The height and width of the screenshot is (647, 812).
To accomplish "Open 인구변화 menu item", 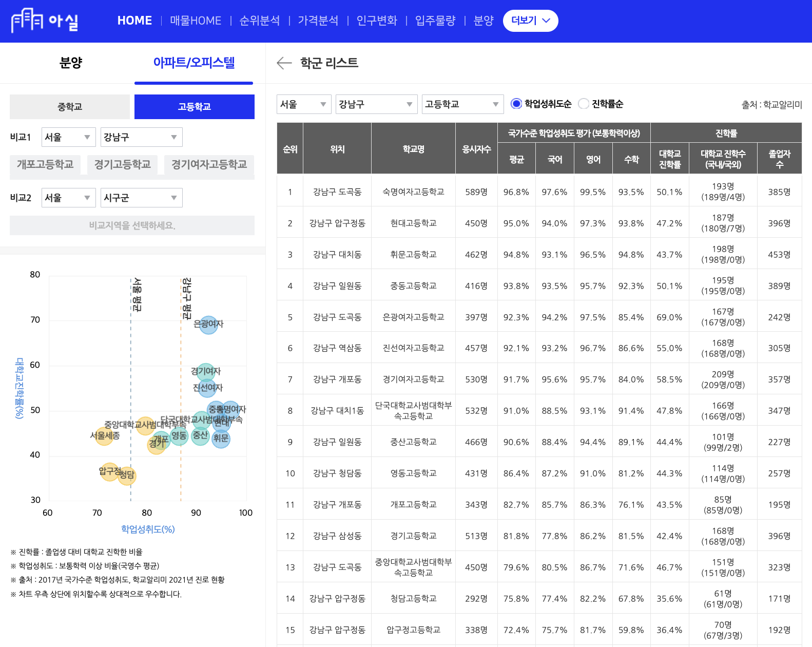I will click(377, 21).
